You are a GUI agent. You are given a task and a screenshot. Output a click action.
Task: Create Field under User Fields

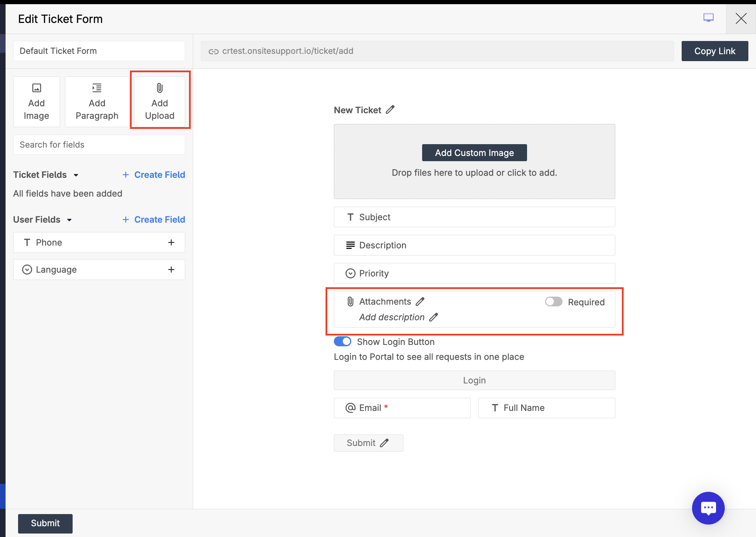click(154, 220)
